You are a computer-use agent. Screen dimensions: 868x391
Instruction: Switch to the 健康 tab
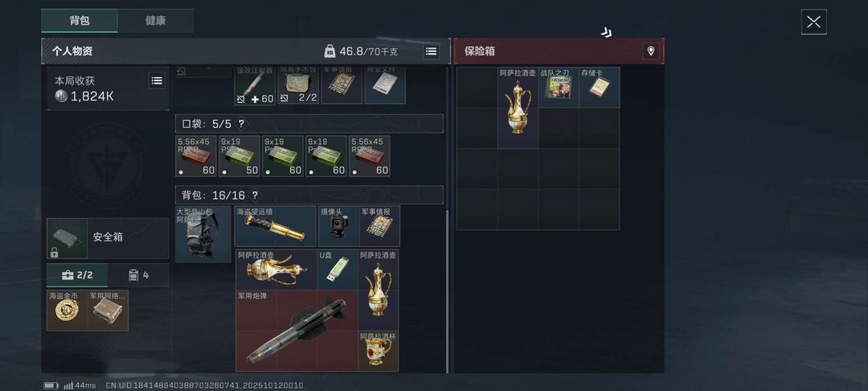156,20
